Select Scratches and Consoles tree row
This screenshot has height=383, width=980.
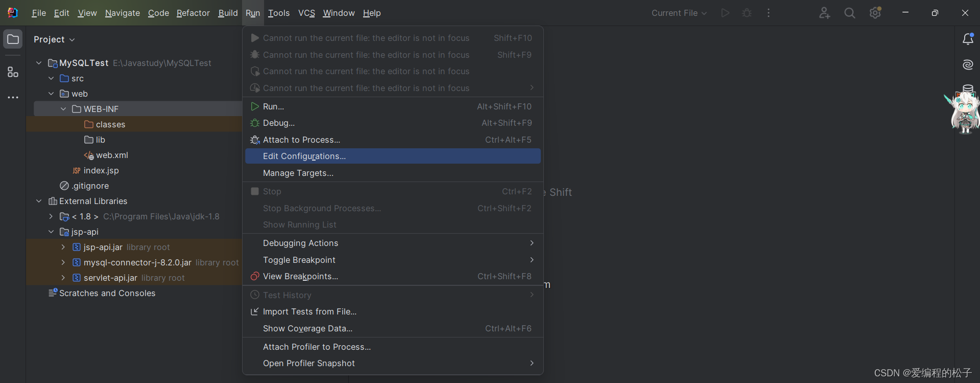click(134, 293)
